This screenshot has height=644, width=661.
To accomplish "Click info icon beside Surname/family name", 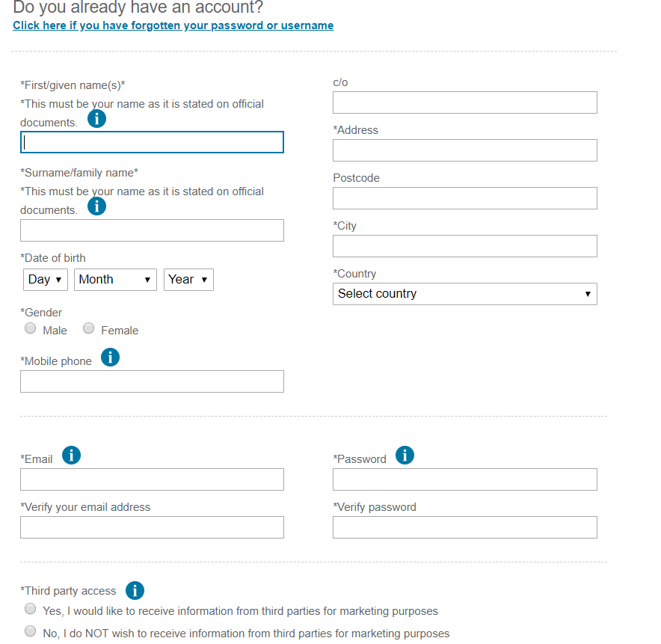I will [96, 206].
